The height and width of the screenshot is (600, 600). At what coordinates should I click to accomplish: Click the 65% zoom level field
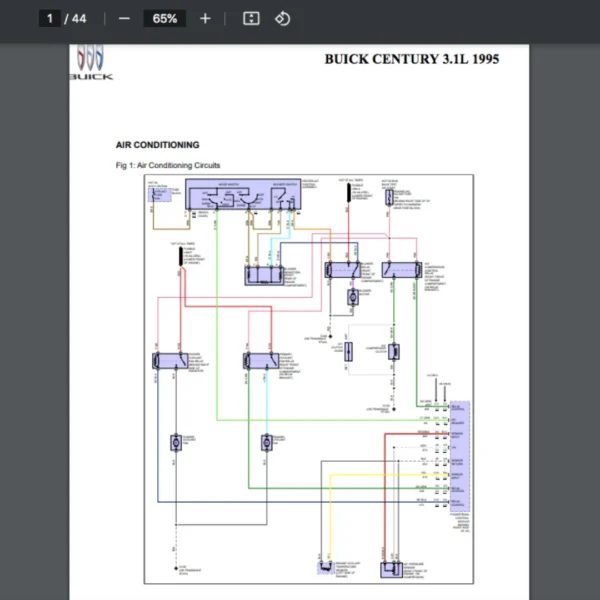click(x=165, y=18)
